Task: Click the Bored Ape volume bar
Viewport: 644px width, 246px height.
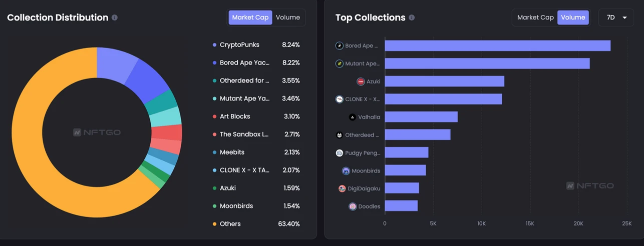Action: pos(498,45)
